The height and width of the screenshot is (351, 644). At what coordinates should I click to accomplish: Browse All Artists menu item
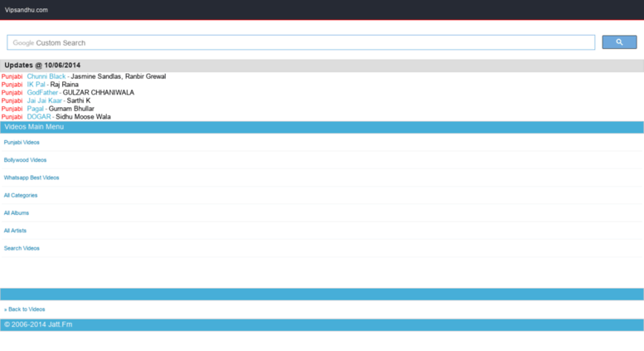pos(15,231)
